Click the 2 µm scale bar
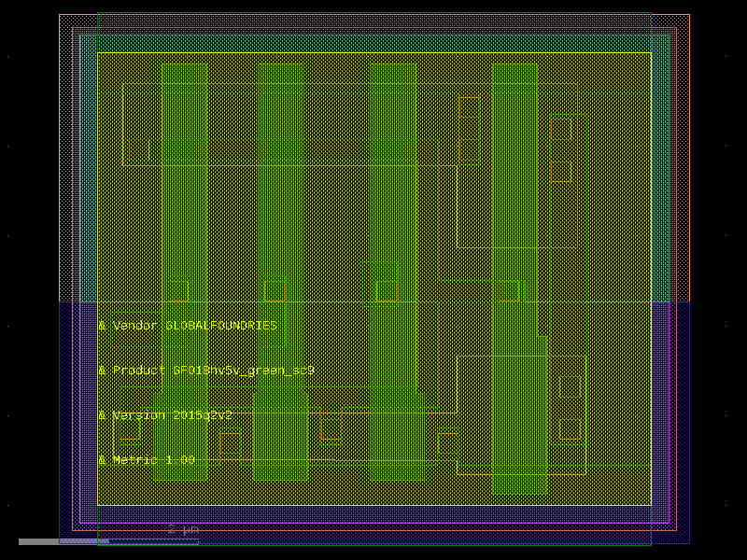747x560 pixels. coord(108,541)
